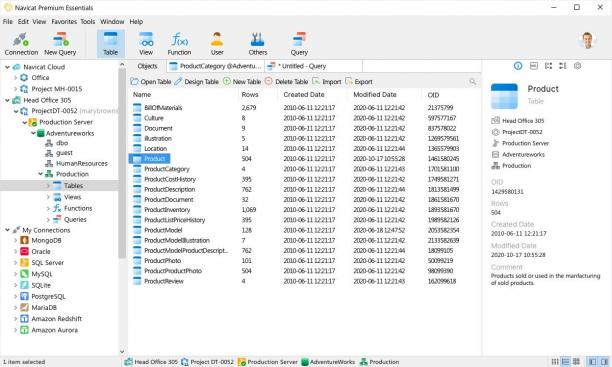Switch to detail view in status bar

(565, 362)
